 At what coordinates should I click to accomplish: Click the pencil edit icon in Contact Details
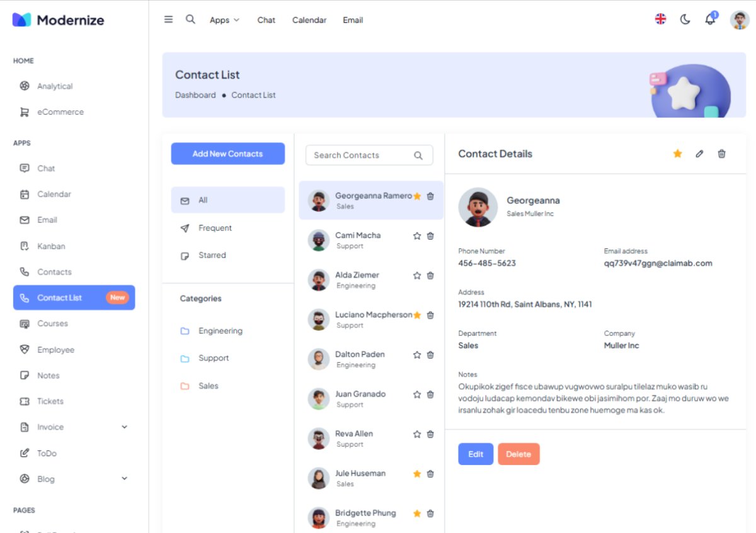[699, 154]
